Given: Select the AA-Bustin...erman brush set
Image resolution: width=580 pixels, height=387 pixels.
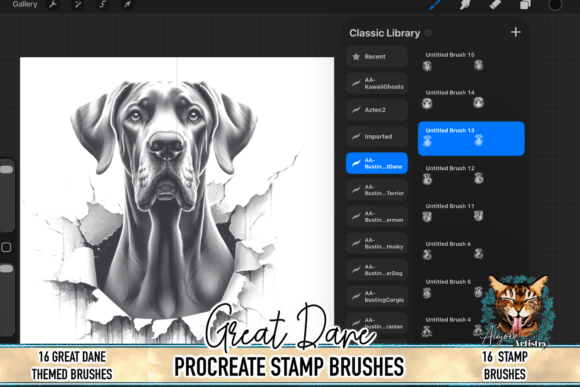Looking at the screenshot, I should tap(377, 216).
